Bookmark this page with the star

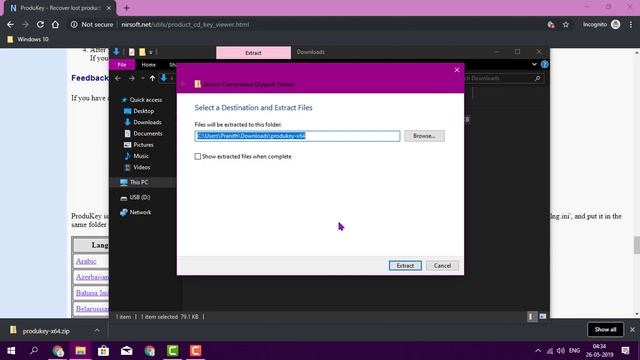click(x=566, y=24)
